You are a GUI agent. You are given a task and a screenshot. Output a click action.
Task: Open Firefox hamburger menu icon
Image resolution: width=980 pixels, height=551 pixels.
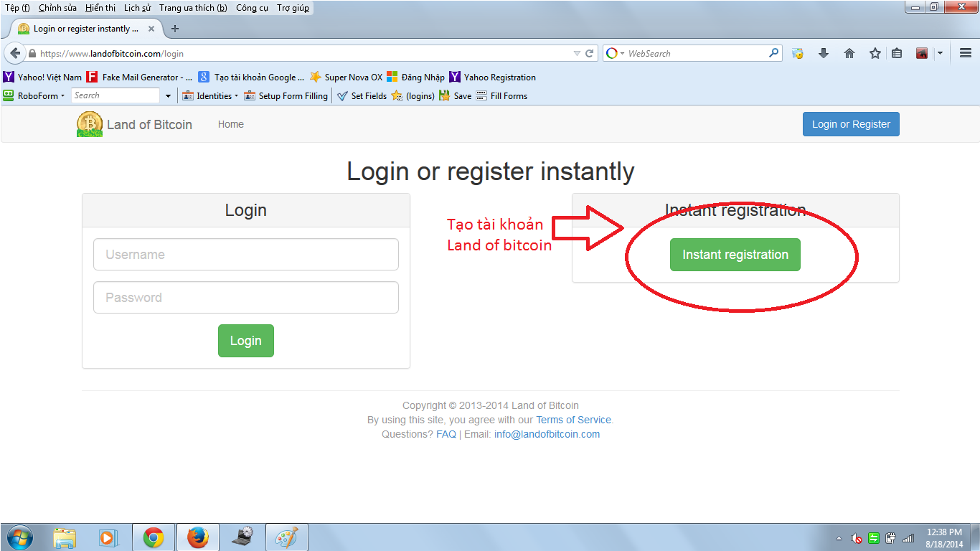pos(966,53)
